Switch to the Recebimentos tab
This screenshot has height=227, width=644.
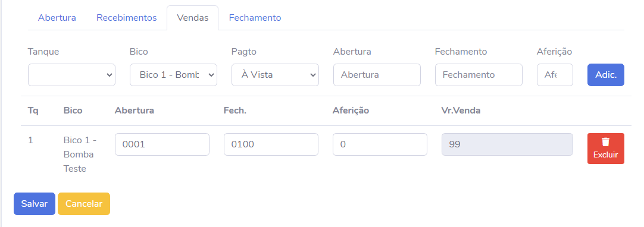point(127,18)
